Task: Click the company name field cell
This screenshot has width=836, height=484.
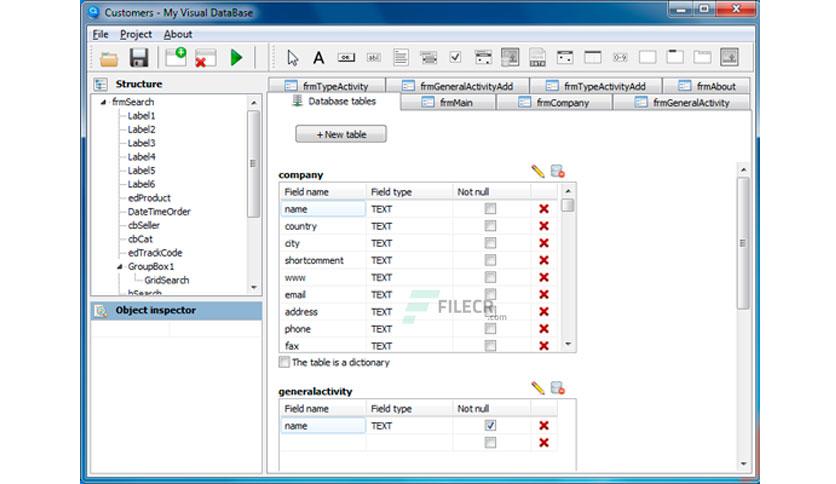Action: pos(323,209)
